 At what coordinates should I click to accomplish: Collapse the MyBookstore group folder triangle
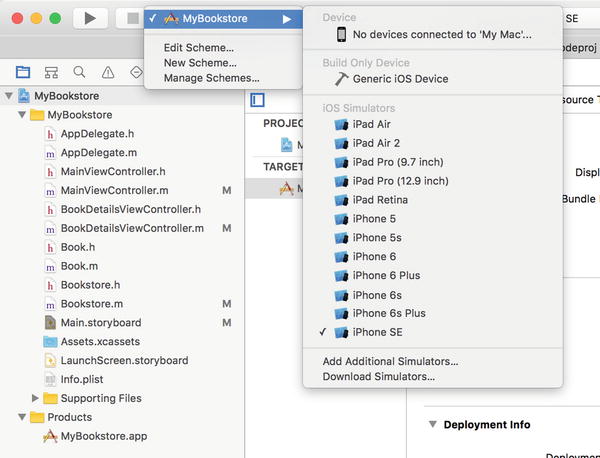[22, 114]
